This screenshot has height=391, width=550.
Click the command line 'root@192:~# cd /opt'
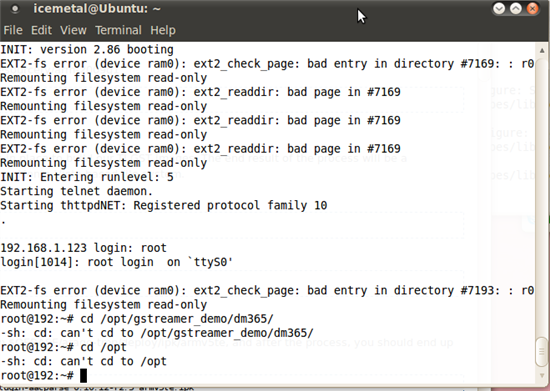(x=63, y=348)
